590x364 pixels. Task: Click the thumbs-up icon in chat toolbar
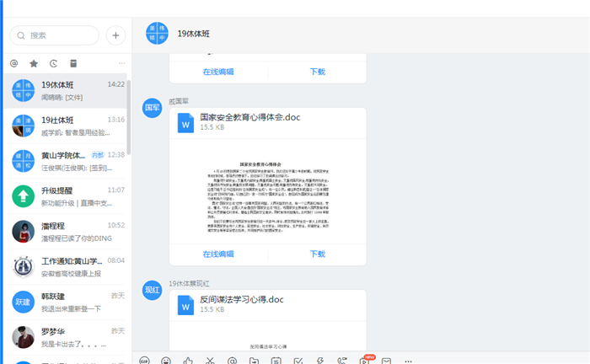(x=188, y=361)
